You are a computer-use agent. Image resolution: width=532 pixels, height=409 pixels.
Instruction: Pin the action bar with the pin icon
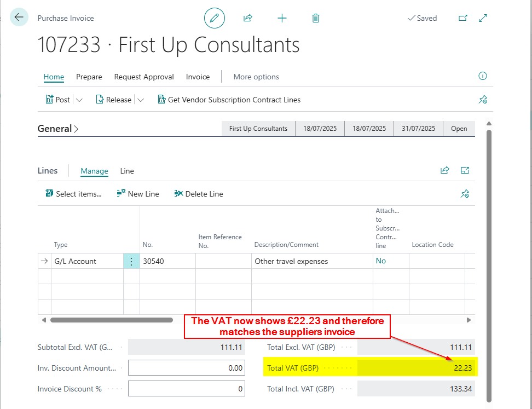tap(482, 100)
